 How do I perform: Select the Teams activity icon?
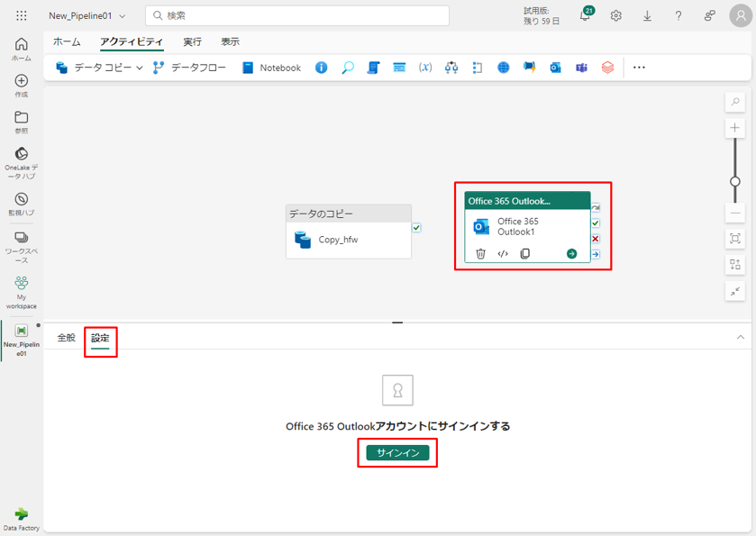582,68
